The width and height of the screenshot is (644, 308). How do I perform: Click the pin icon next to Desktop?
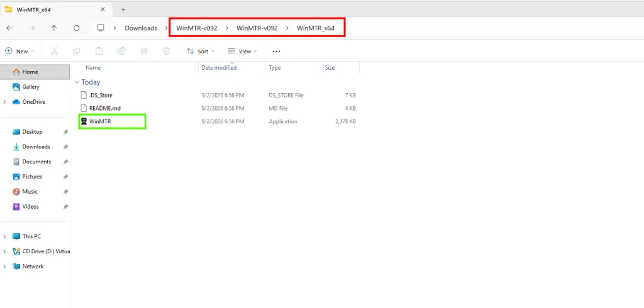pos(65,132)
